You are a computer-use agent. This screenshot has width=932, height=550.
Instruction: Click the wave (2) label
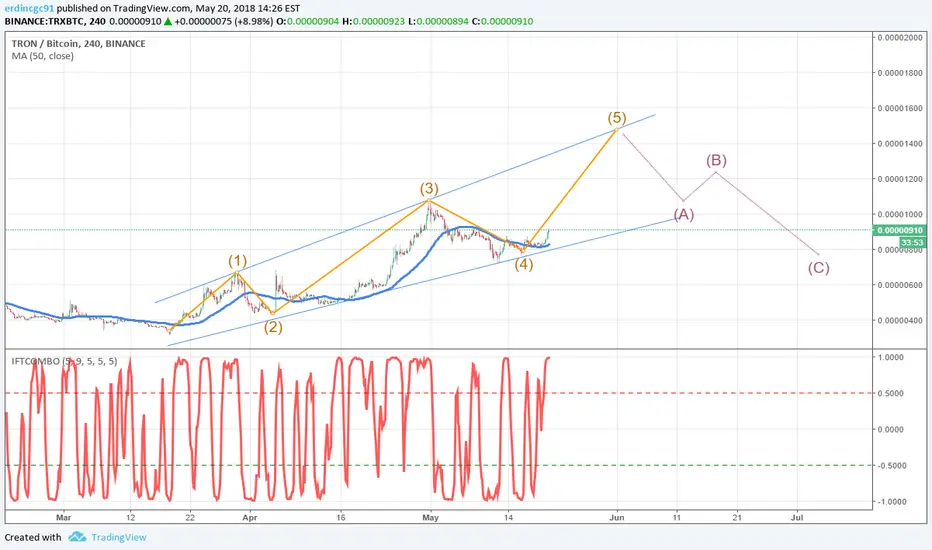[273, 326]
